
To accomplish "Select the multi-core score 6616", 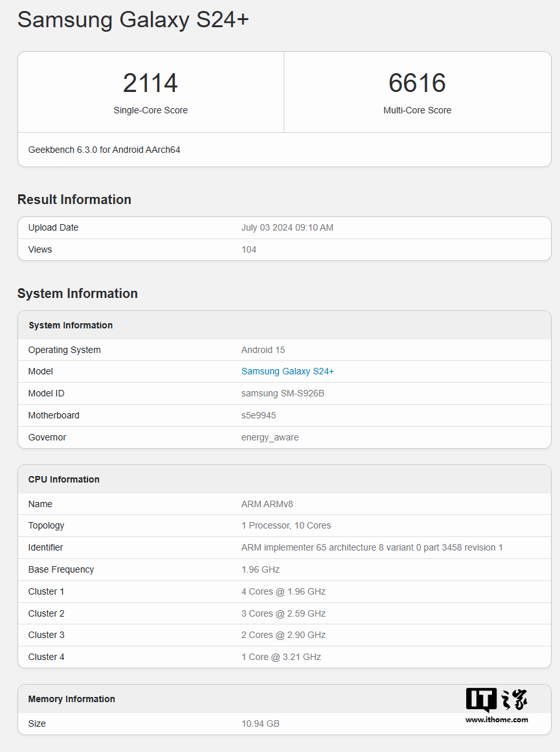I will click(x=417, y=83).
